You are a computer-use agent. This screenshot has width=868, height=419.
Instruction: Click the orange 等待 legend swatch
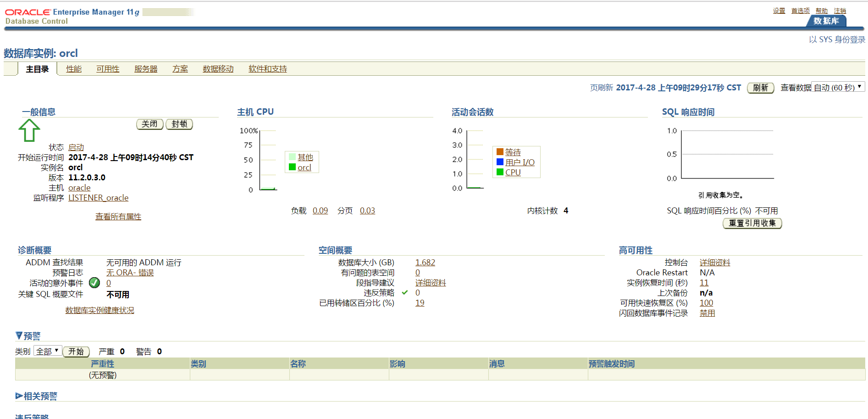point(500,152)
